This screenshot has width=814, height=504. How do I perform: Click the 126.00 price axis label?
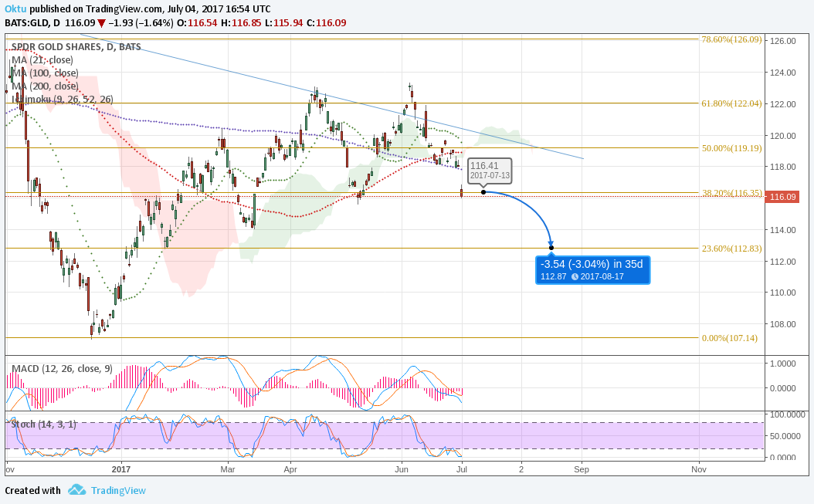783,41
